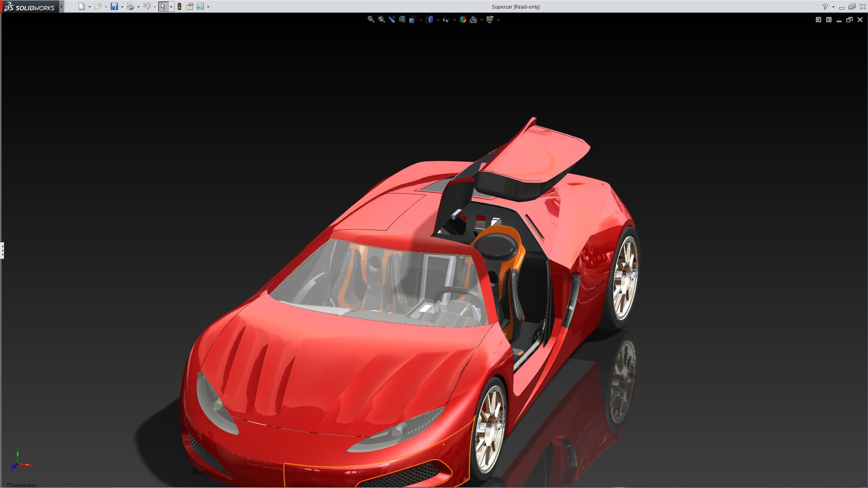The image size is (868, 488).
Task: Open the View Orientation icon
Action: 412,19
